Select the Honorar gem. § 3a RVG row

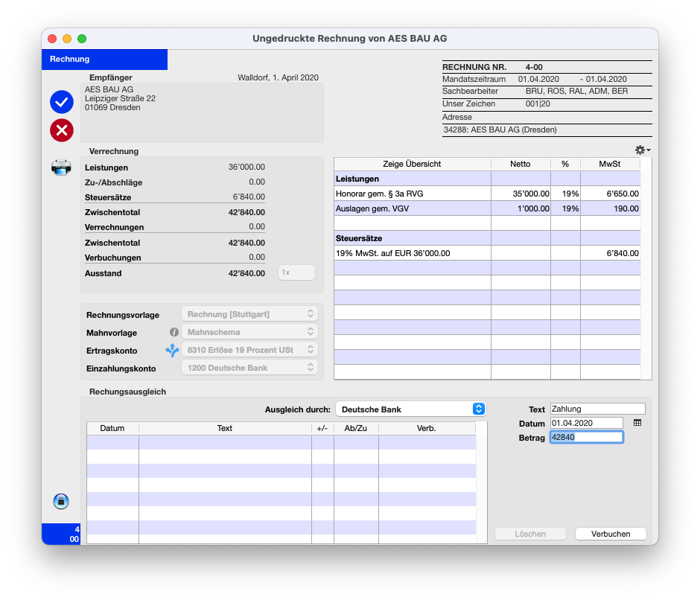tap(412, 194)
